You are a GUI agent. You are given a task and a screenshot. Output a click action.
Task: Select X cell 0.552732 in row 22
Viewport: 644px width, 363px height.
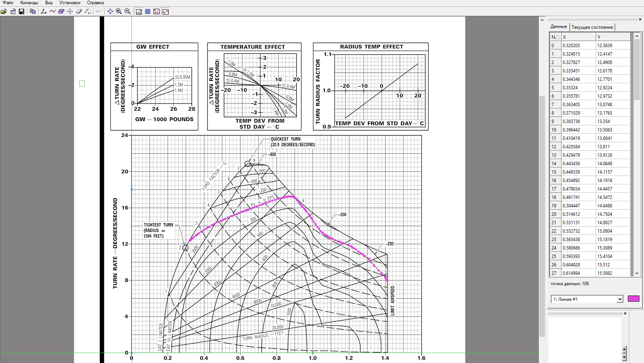pos(578,231)
